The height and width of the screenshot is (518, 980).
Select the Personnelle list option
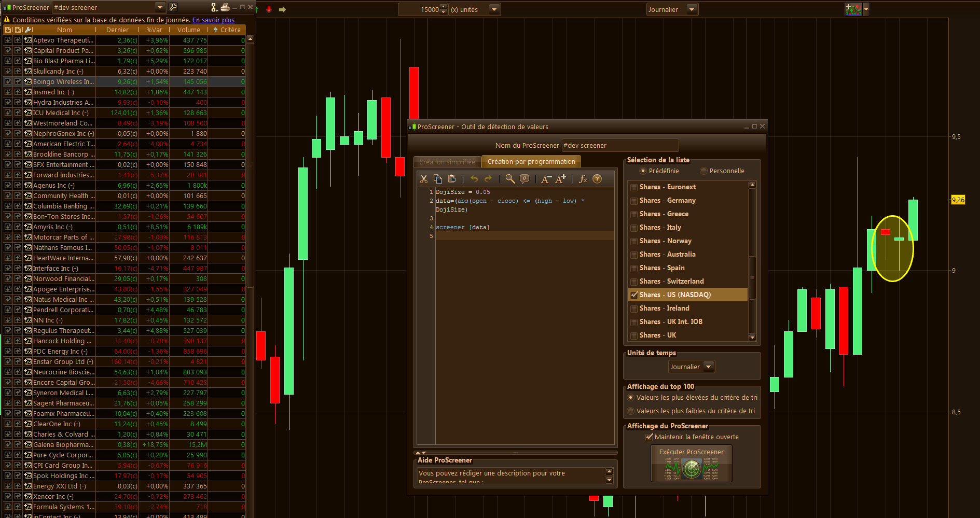point(703,171)
